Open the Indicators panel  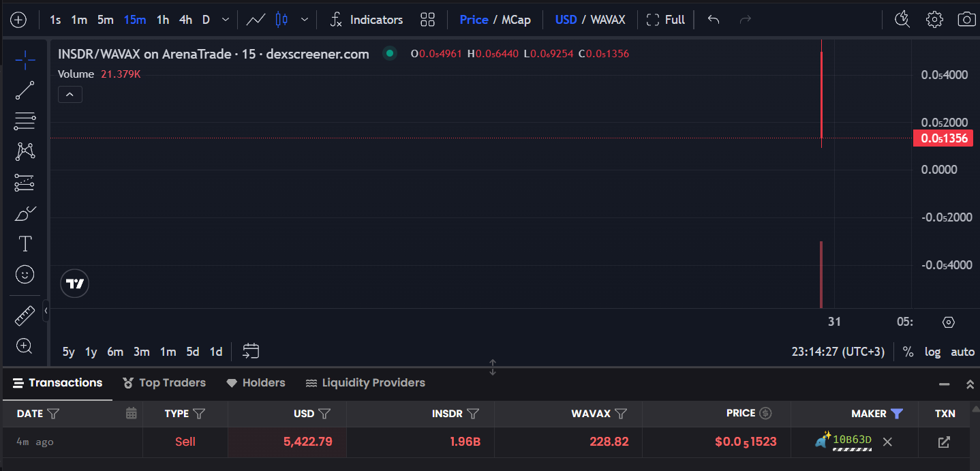[x=366, y=20]
